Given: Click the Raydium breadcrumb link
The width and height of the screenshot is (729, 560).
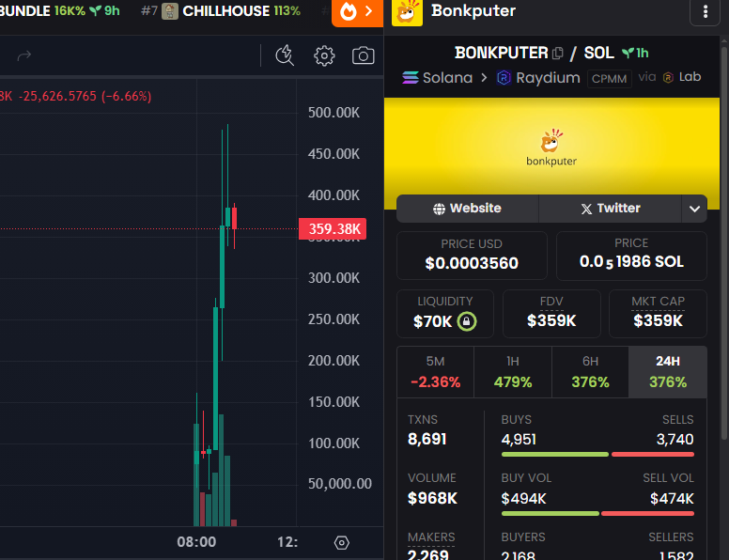Looking at the screenshot, I should point(538,78).
